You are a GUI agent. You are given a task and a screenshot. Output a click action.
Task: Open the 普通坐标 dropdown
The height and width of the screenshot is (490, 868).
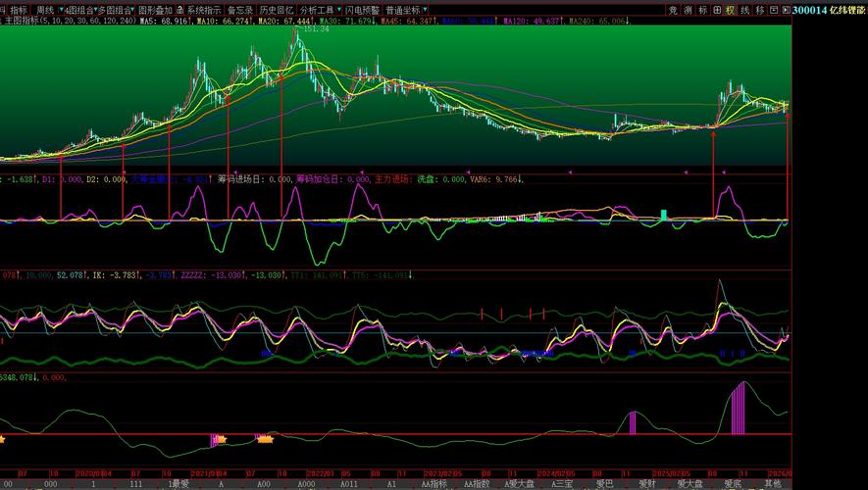pyautogui.click(x=406, y=10)
